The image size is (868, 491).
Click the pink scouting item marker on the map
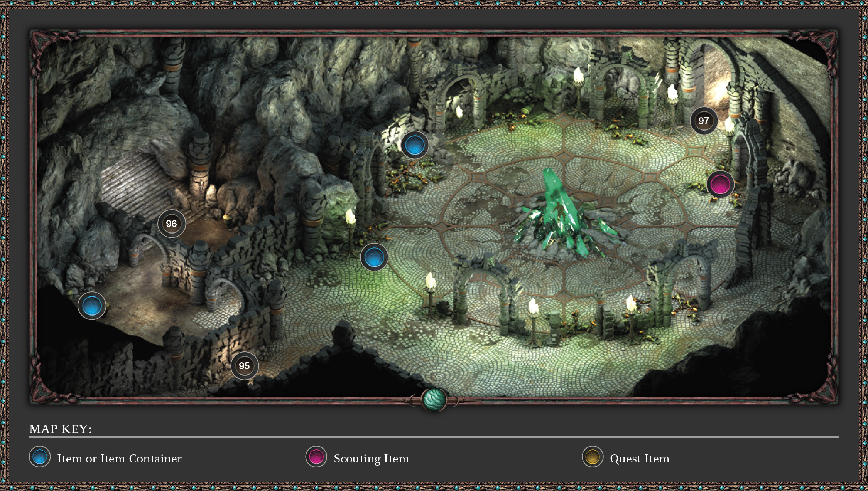720,184
